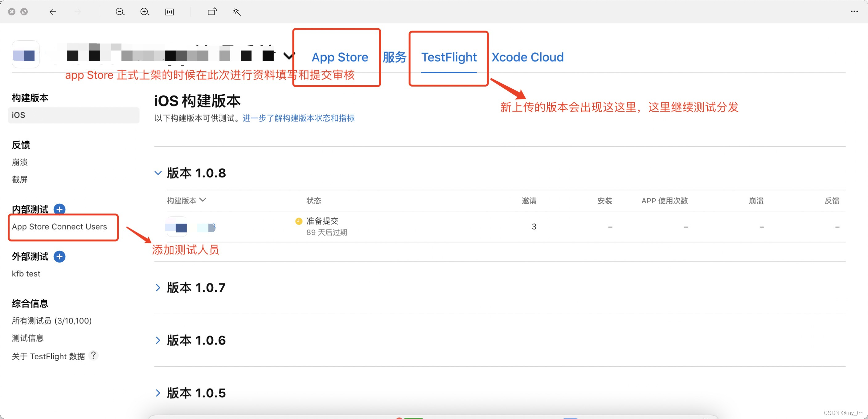Expand the 版本 1.0.6 section
This screenshot has width=868, height=419.
[158, 340]
